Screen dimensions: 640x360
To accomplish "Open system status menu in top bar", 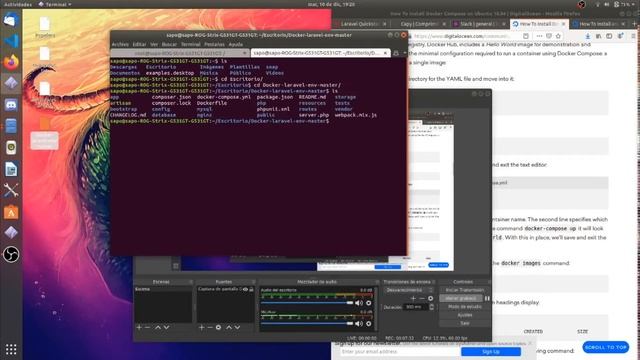I will [x=616, y=4].
